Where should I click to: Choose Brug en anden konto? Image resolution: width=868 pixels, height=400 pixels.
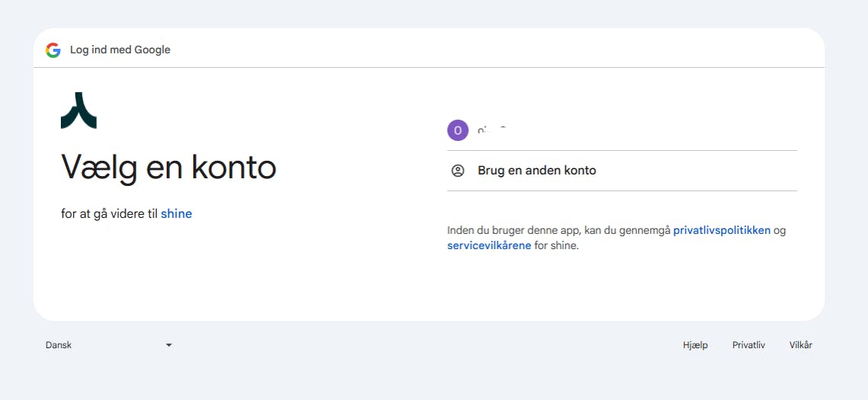coord(622,171)
